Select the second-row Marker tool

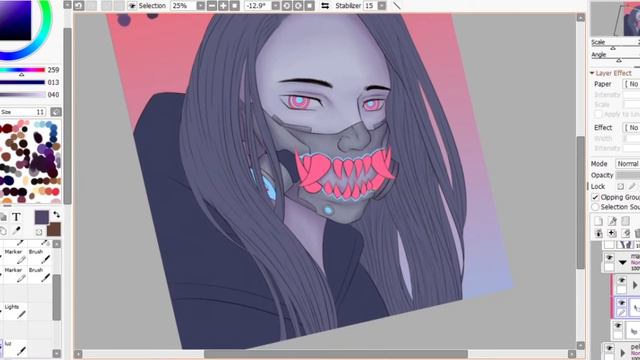point(16,274)
